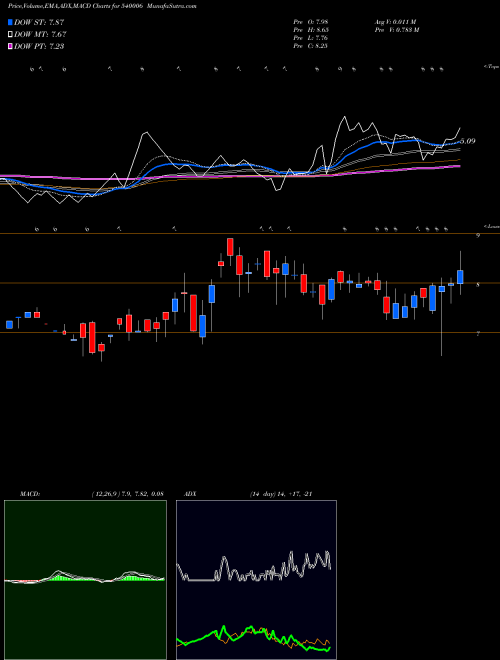Click the 5.09 label on EMA chart
The image size is (500, 660).
468,141
